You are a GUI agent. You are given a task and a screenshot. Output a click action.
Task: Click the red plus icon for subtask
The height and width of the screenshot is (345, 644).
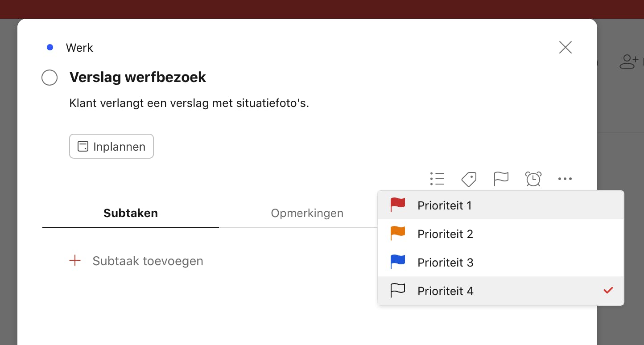coord(75,261)
